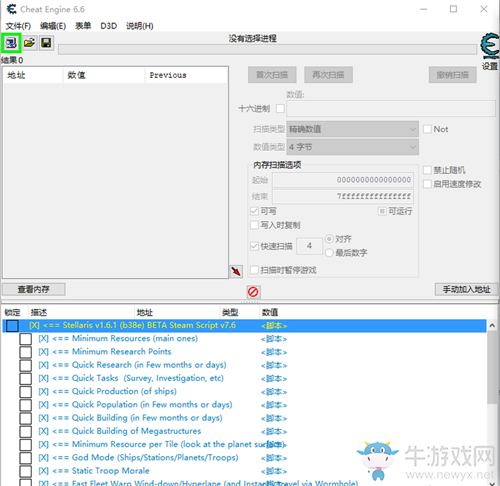This screenshot has width=500, height=486.
Task: Select Quick Tasks (Survey, Investigation, etc) text
Action: (148, 378)
